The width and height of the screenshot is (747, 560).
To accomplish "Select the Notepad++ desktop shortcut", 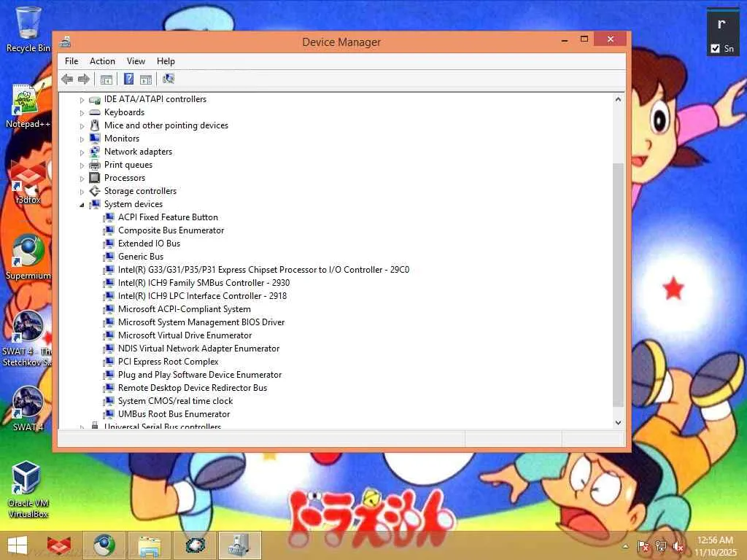I will pos(28,106).
